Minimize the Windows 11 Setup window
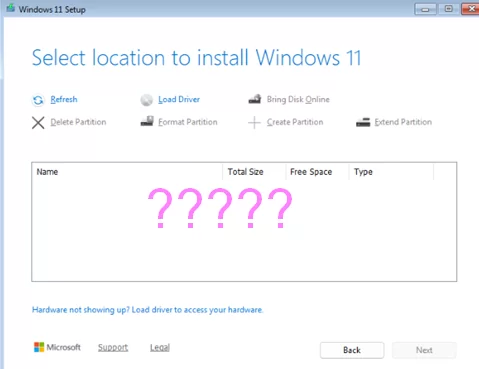Viewport: 479px width, 369px height. click(425, 9)
